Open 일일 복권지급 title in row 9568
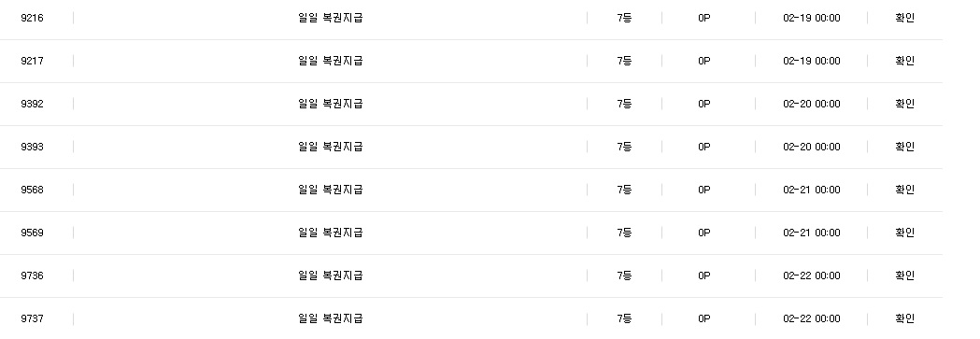Viewport: 980px width, 339px height. pos(330,190)
